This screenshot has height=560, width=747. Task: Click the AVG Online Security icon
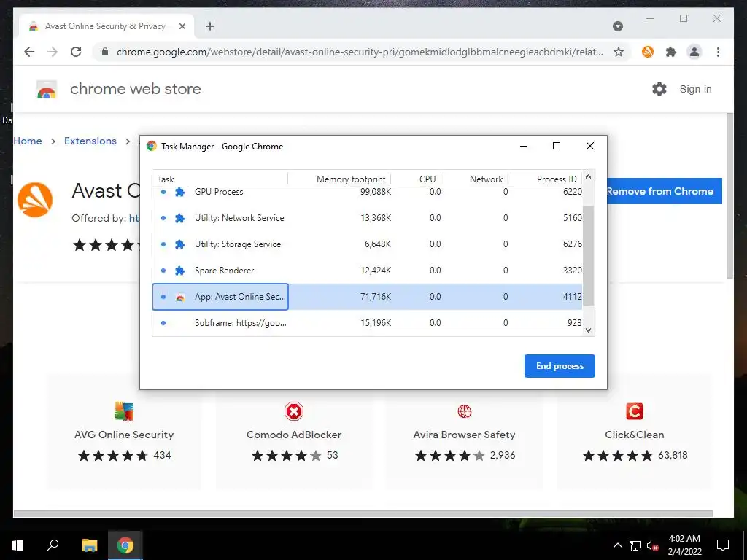(x=124, y=411)
